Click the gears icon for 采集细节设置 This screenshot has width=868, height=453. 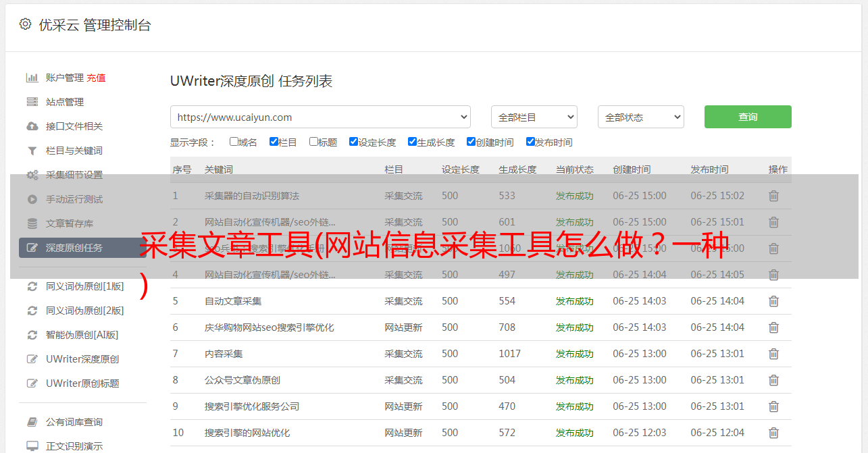32,175
